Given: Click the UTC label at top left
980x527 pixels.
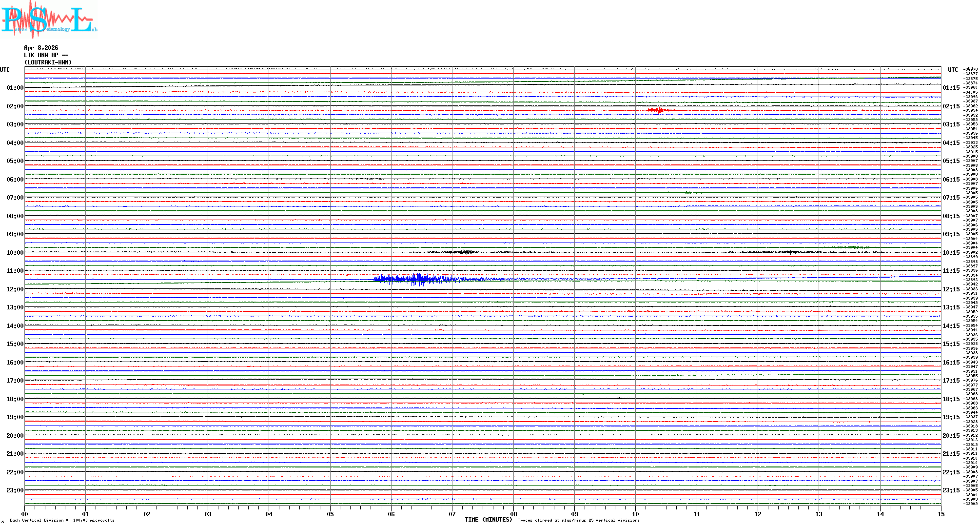Looking at the screenshot, I should (5, 70).
